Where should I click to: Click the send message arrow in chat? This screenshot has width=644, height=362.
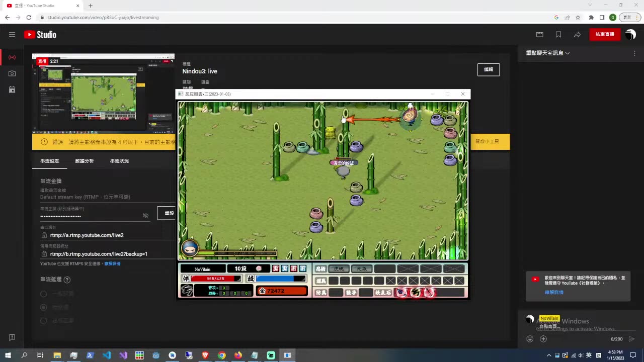pyautogui.click(x=632, y=339)
